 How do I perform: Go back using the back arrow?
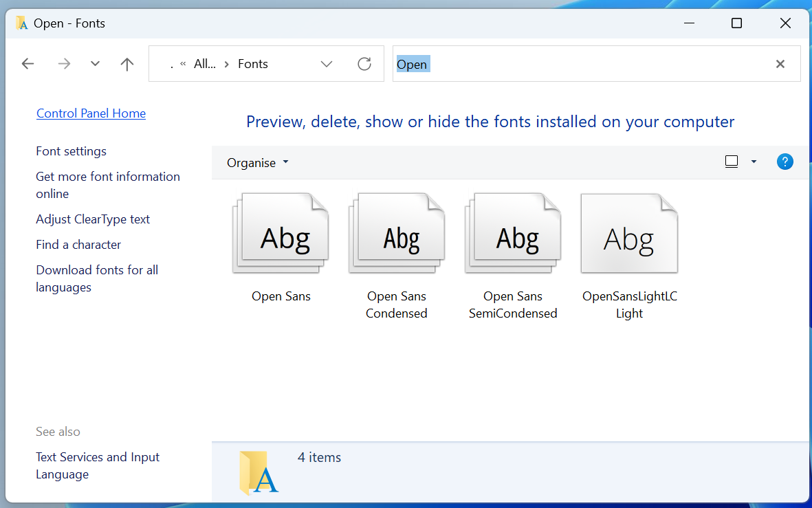[28, 64]
